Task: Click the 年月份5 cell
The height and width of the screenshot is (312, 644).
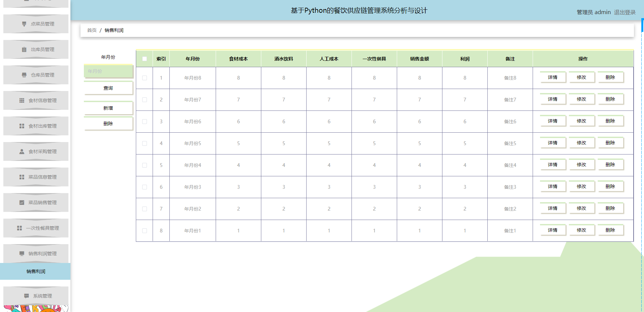Action: click(193, 143)
